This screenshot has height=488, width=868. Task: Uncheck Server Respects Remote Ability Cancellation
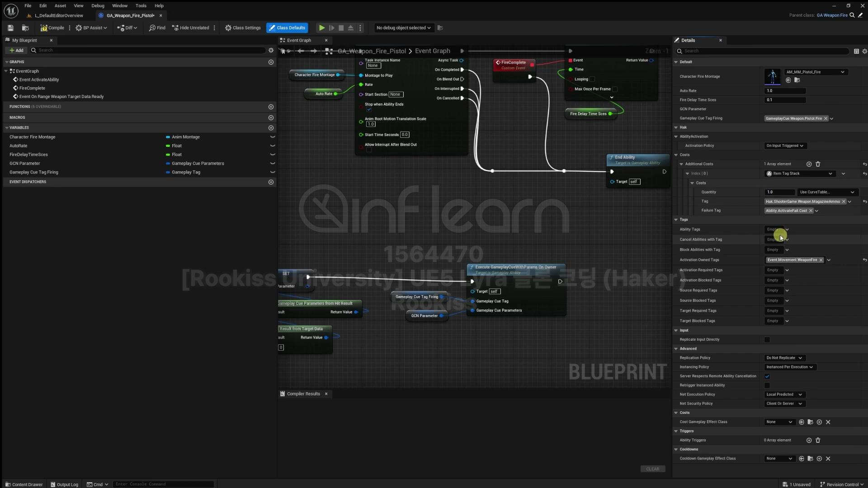coord(767,376)
